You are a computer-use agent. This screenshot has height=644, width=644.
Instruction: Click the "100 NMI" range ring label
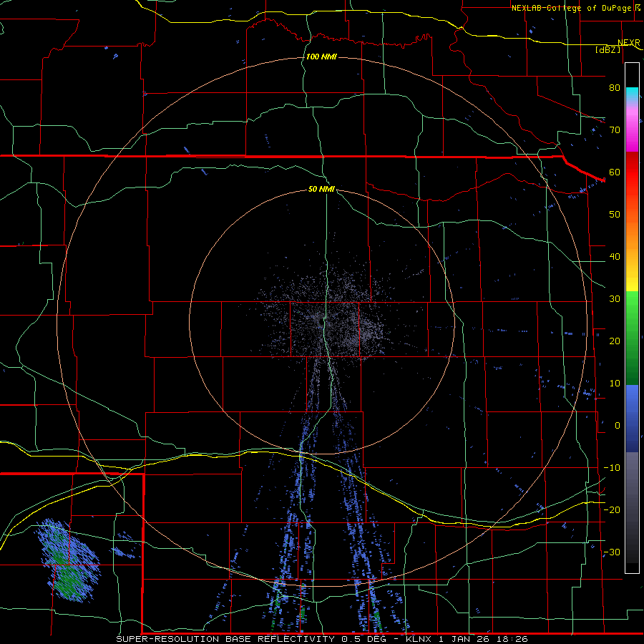[x=321, y=57]
